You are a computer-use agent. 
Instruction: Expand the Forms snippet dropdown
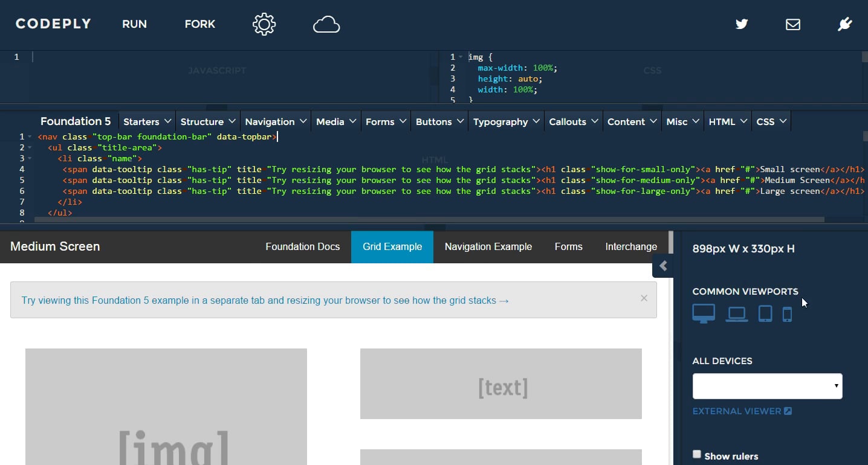pyautogui.click(x=386, y=121)
